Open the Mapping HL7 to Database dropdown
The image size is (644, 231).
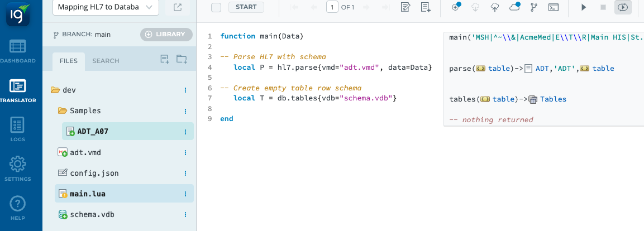[x=106, y=7]
